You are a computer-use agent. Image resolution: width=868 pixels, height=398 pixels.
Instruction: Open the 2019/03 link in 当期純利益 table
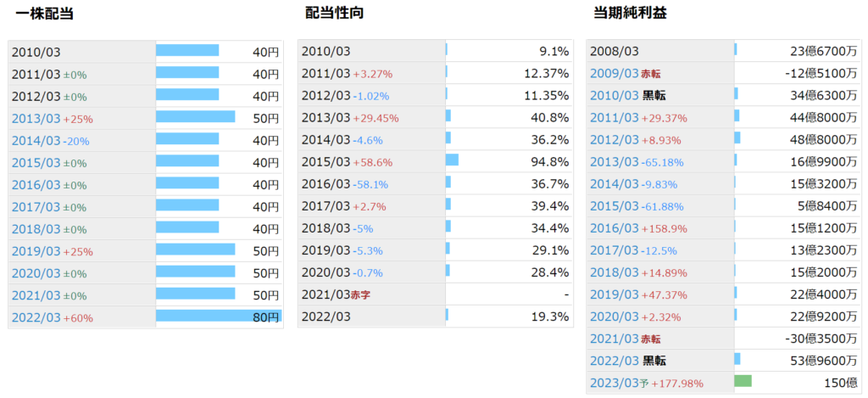pos(615,294)
